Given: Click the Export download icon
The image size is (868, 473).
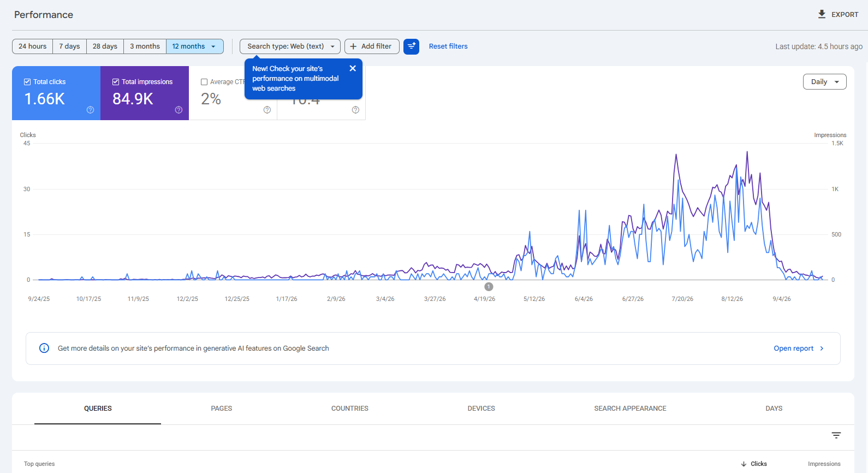Looking at the screenshot, I should tap(822, 14).
